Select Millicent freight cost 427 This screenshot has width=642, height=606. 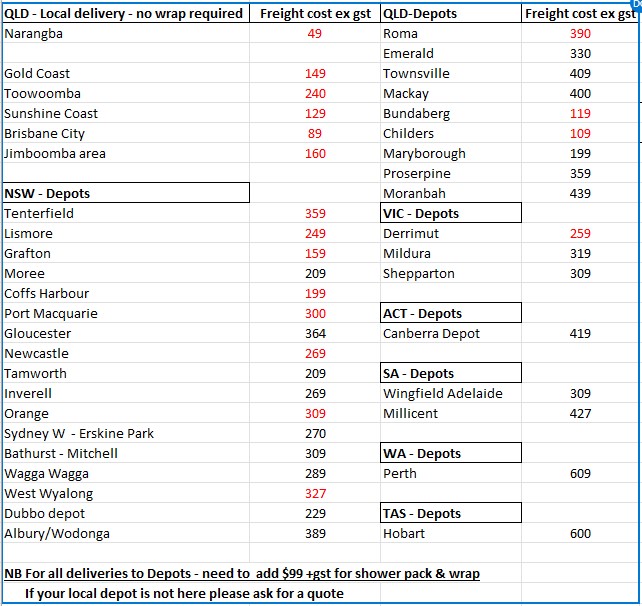580,414
